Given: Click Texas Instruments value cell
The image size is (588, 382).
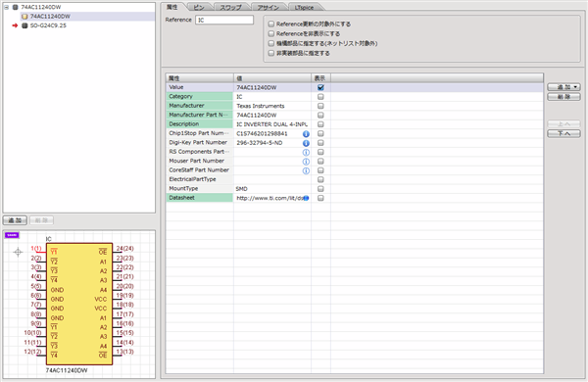Looking at the screenshot, I should coord(272,106).
